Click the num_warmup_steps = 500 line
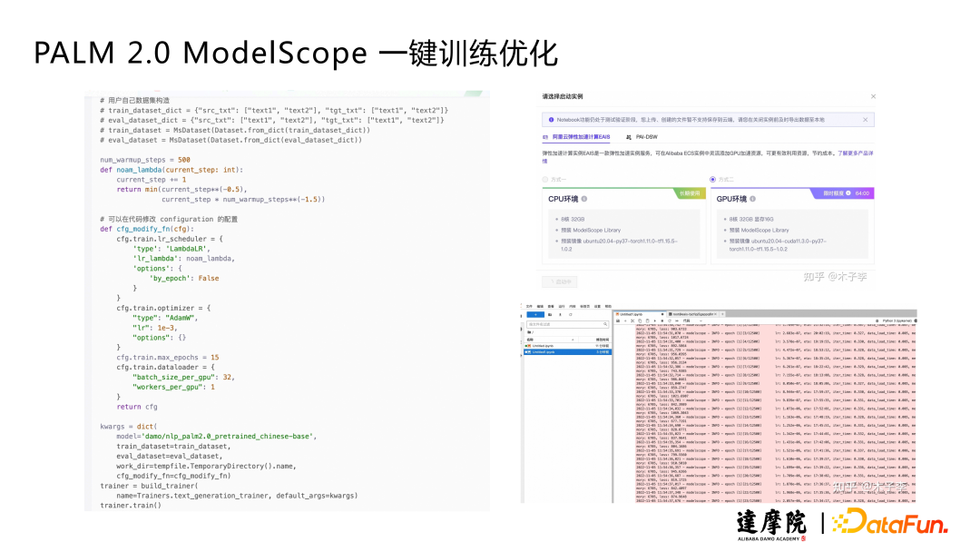This screenshot has width=980, height=552. (145, 160)
